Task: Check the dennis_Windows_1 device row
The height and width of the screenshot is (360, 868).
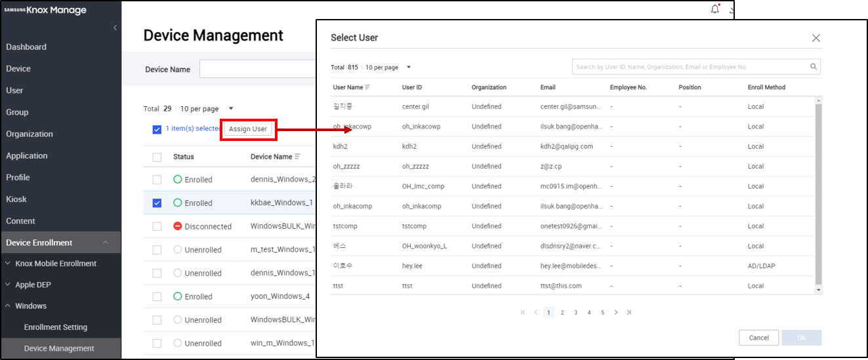Action: pyautogui.click(x=157, y=273)
